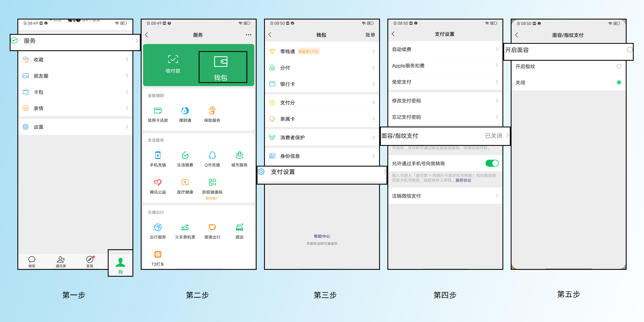
Task: Expand the 自动续费 row chevron
Action: click(x=497, y=49)
